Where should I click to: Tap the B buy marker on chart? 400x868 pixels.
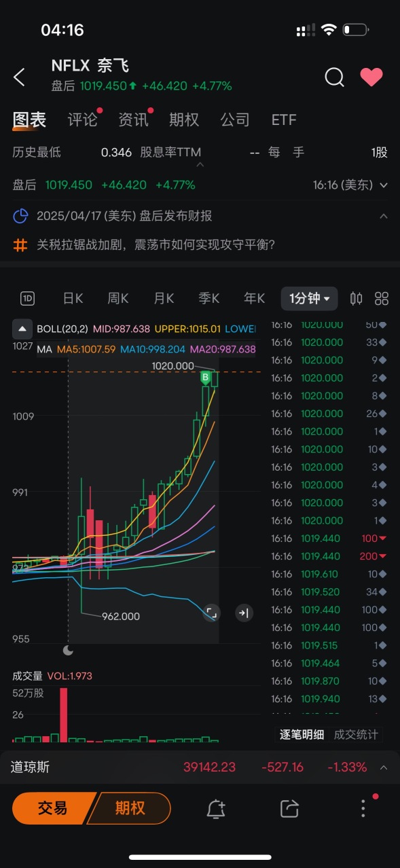[x=205, y=378]
